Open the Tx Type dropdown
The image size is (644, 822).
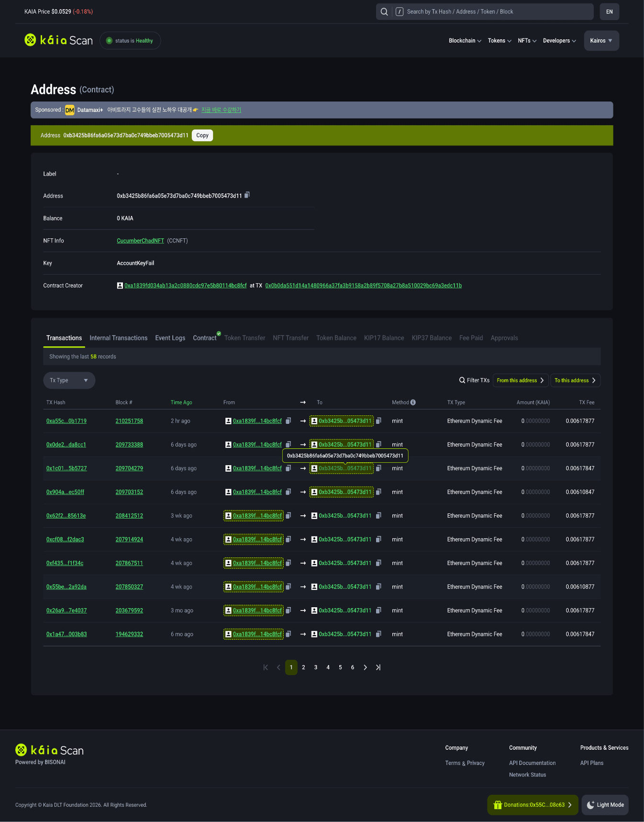pyautogui.click(x=69, y=380)
